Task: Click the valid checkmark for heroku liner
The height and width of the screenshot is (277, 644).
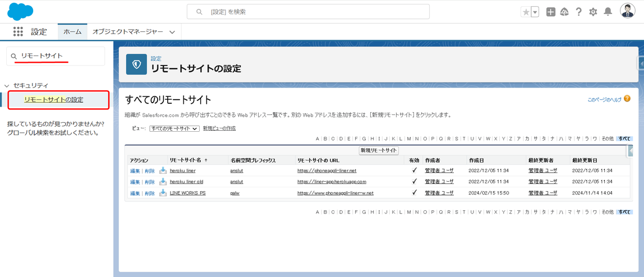Action: 415,170
